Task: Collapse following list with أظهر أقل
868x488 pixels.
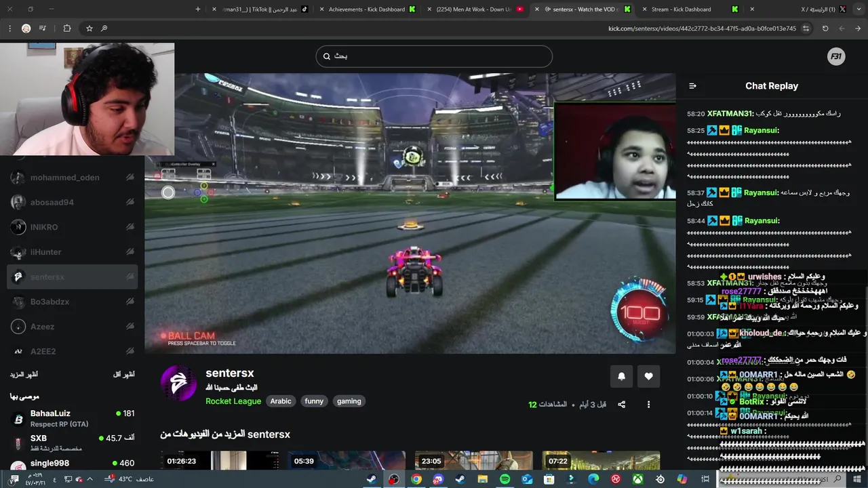Action: pyautogui.click(x=123, y=375)
